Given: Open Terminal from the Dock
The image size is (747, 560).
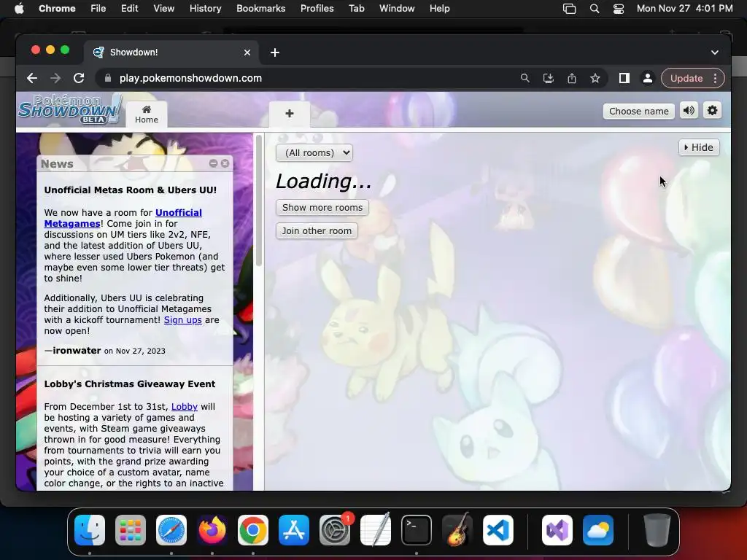Looking at the screenshot, I should 417,530.
